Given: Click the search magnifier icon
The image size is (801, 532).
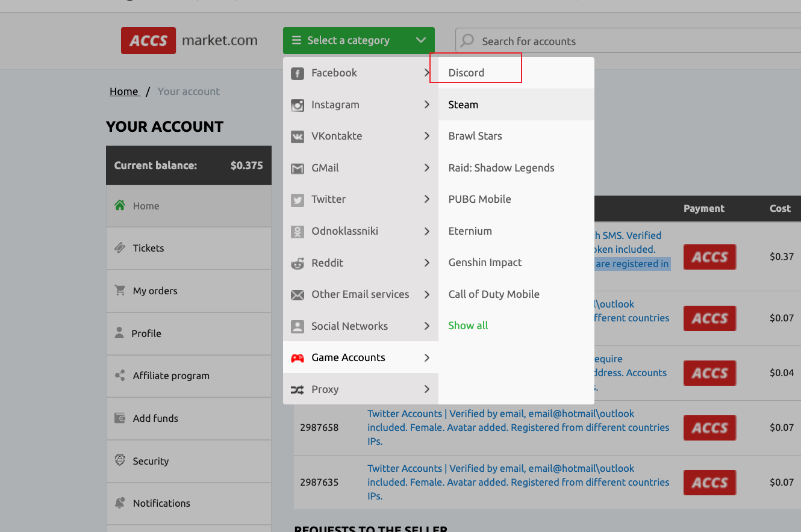Looking at the screenshot, I should (x=467, y=41).
